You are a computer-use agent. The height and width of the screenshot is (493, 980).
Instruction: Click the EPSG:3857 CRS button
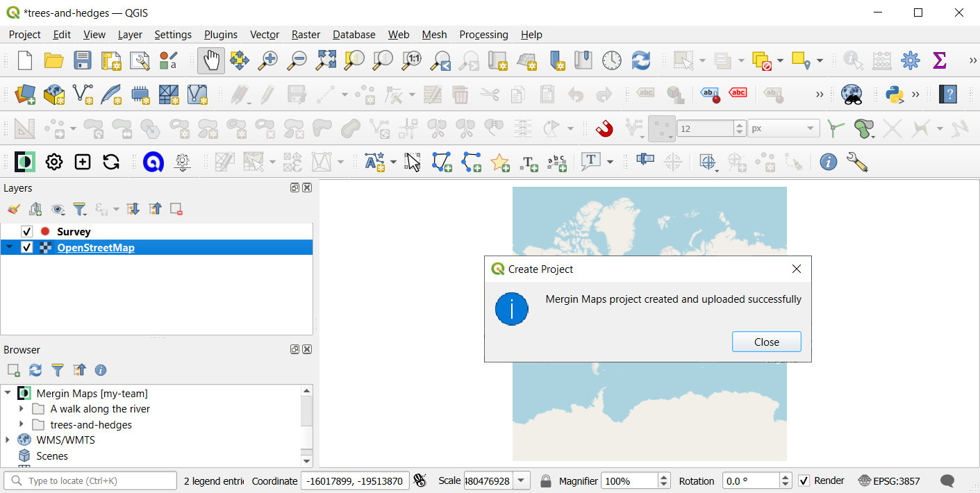point(889,481)
